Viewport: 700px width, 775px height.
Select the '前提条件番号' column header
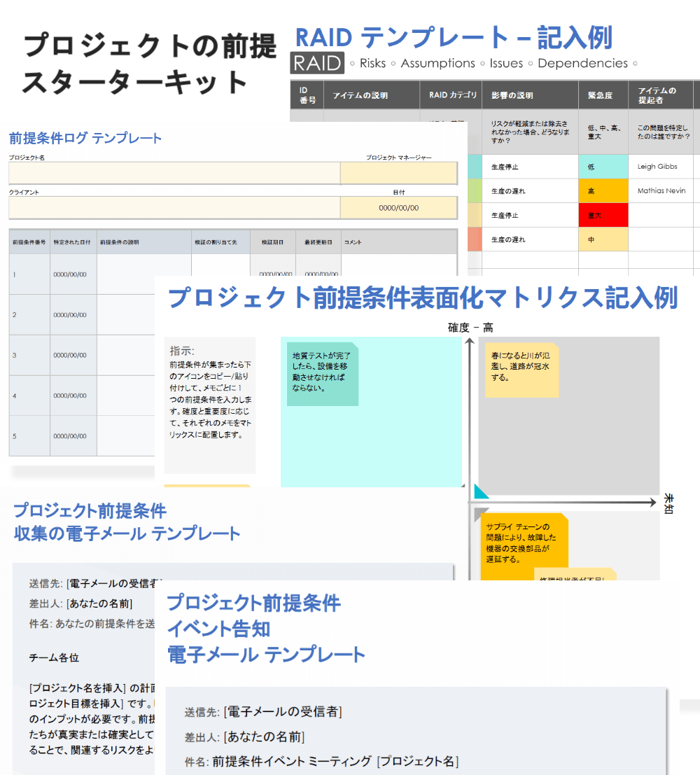[29, 242]
